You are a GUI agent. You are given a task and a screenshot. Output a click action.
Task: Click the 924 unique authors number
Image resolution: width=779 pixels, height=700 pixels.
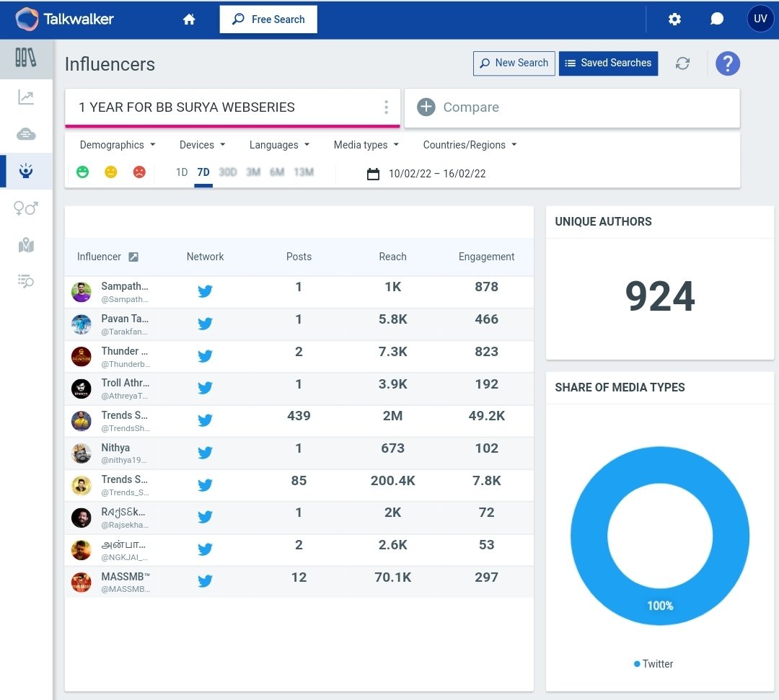pos(660,296)
